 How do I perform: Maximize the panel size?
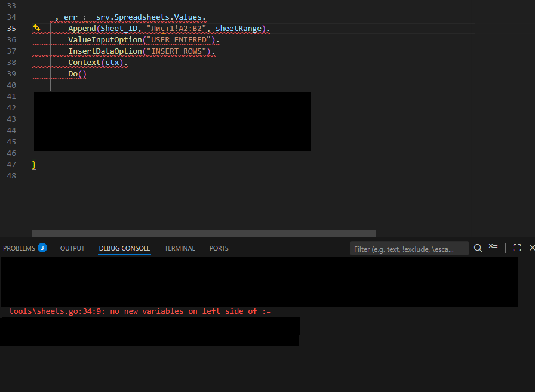pos(517,248)
